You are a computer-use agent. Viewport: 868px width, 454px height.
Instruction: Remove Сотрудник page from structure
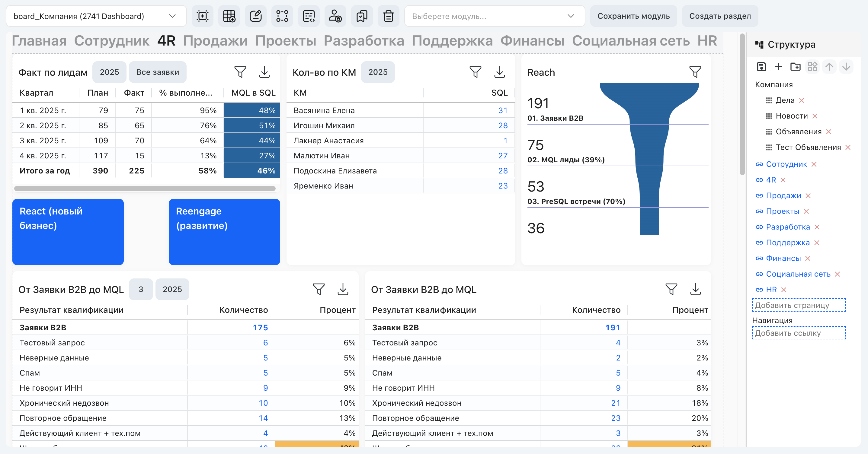coord(814,164)
